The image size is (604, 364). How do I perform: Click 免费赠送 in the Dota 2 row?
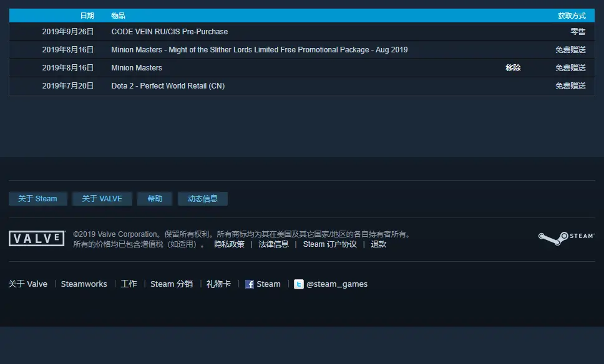click(570, 86)
